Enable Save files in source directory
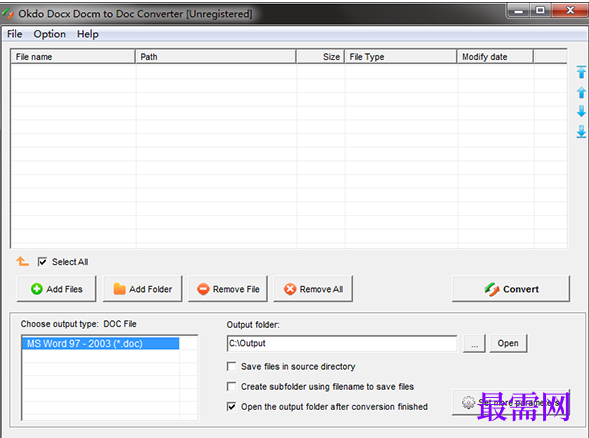589x438 pixels. (x=232, y=366)
